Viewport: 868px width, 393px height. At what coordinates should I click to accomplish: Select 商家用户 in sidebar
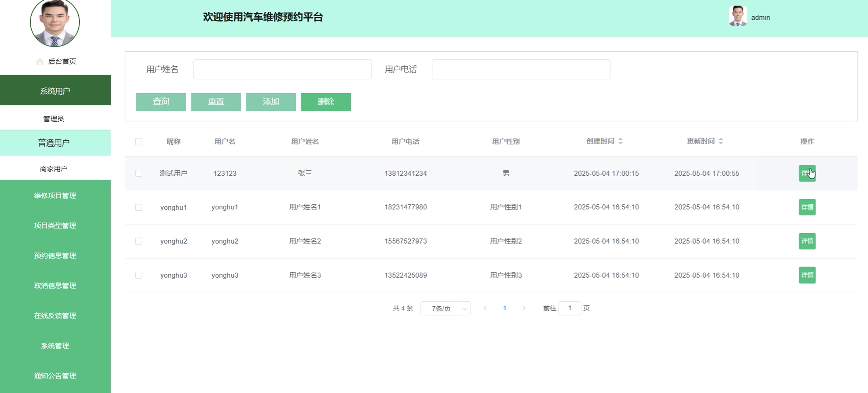(x=54, y=169)
